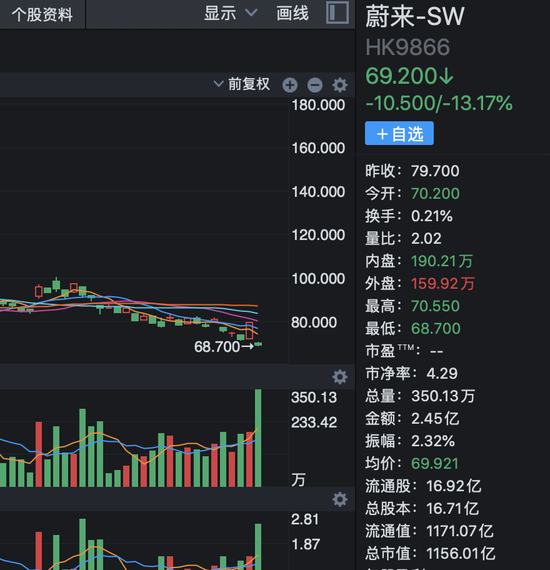The image size is (550, 570).
Task: Open the 个股资料 tab
Action: (x=42, y=15)
